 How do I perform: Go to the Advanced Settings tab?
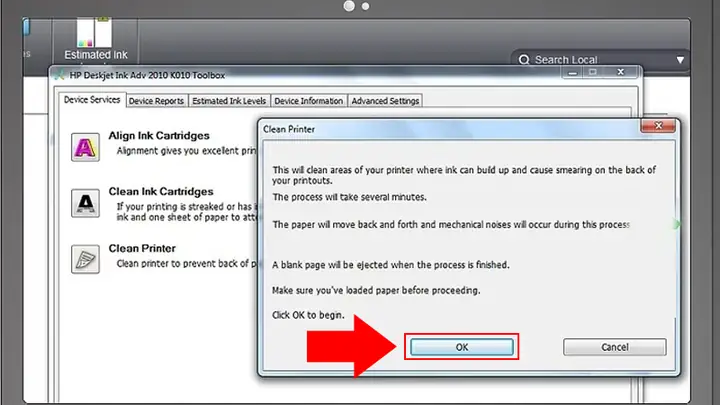[385, 101]
